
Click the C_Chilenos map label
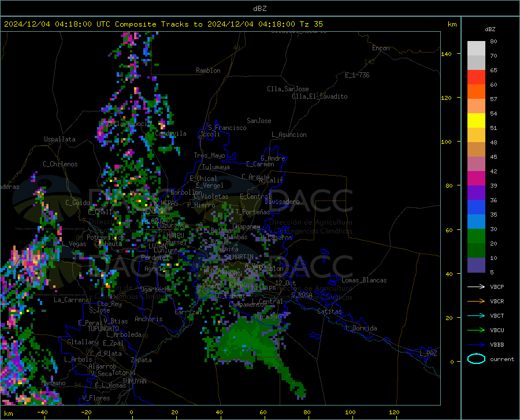pyautogui.click(x=60, y=164)
